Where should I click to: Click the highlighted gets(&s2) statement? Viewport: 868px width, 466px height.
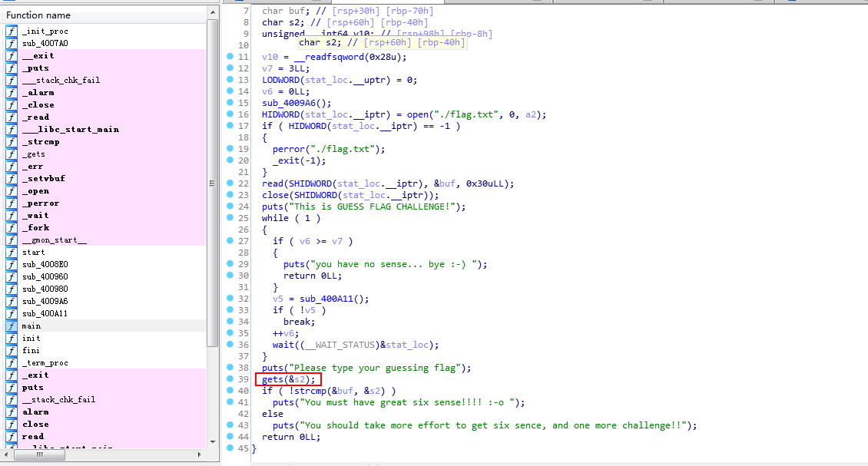[288, 379]
